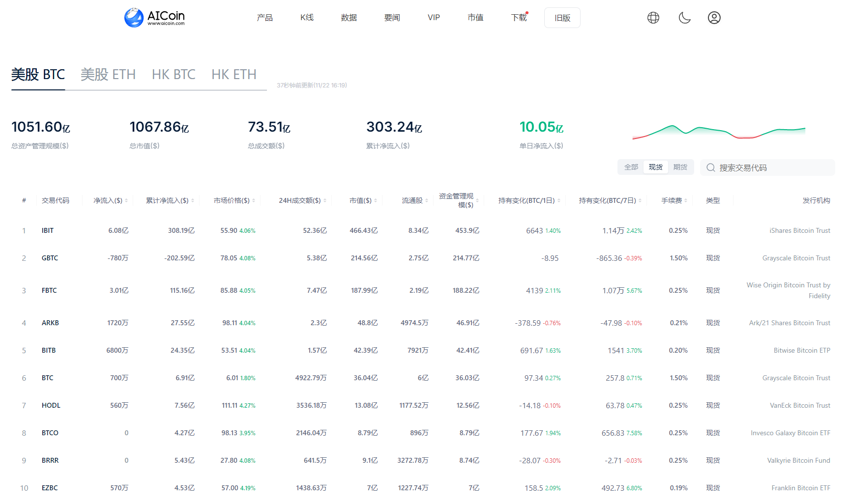Click 303.24亿 cumulative inflow figure

[x=394, y=127]
